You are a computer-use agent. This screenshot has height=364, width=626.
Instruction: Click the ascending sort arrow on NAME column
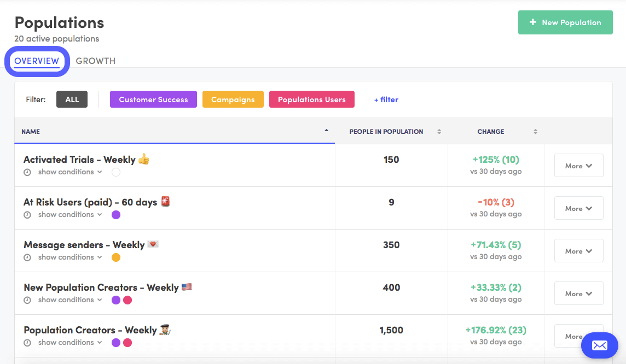point(327,130)
